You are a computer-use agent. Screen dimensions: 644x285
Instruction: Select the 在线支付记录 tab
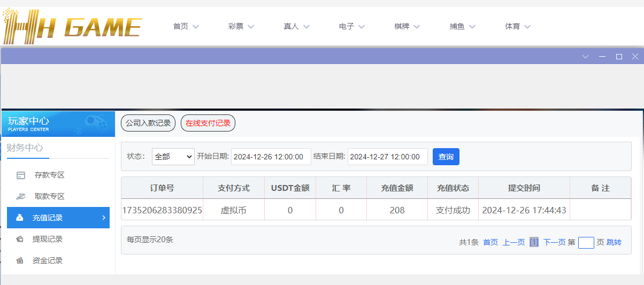[208, 123]
